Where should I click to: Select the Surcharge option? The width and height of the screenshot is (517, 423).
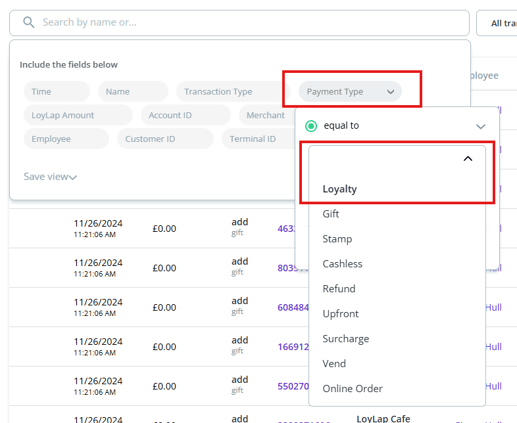point(346,339)
